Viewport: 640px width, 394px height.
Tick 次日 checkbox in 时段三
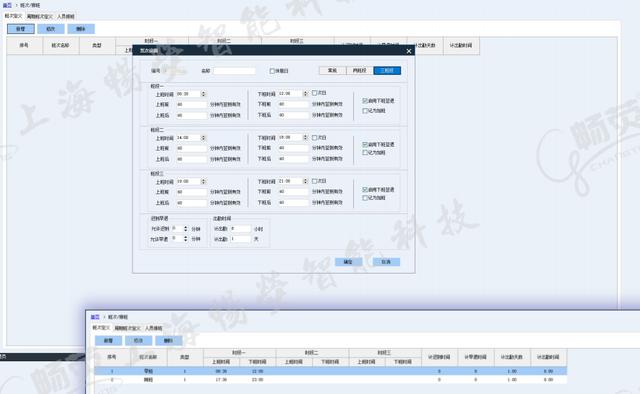[314, 181]
